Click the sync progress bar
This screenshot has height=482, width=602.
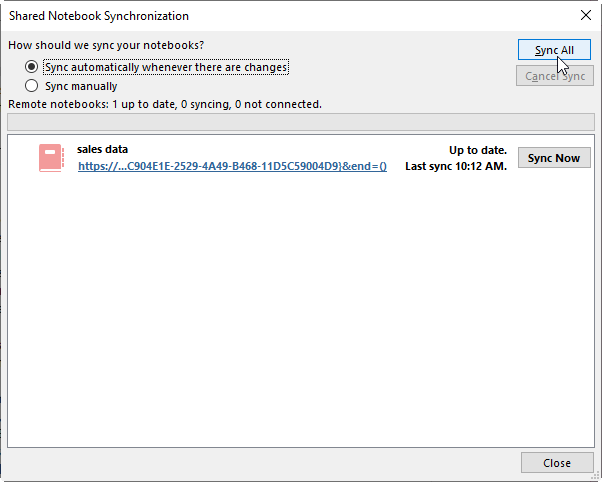[301, 123]
